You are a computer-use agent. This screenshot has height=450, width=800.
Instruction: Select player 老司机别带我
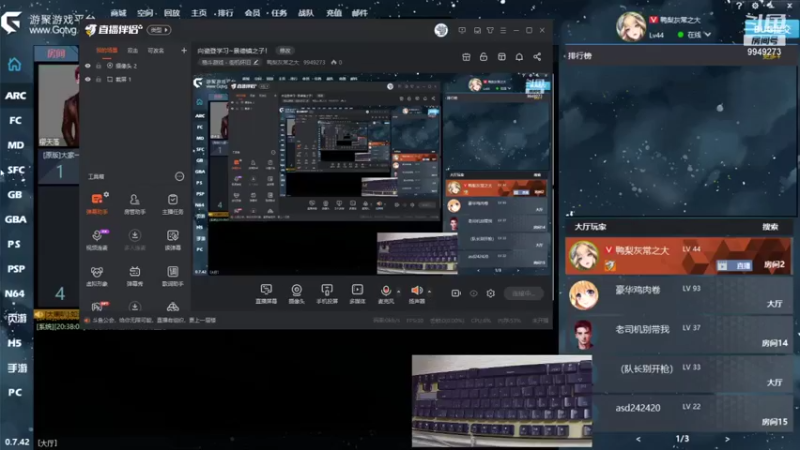679,335
